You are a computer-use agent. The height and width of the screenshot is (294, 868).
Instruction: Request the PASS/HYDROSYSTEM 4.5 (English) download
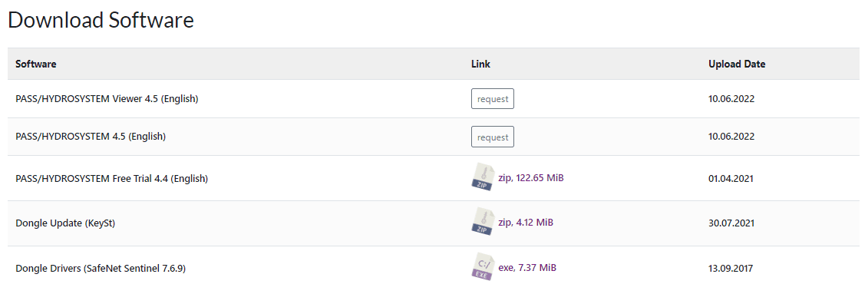[493, 137]
